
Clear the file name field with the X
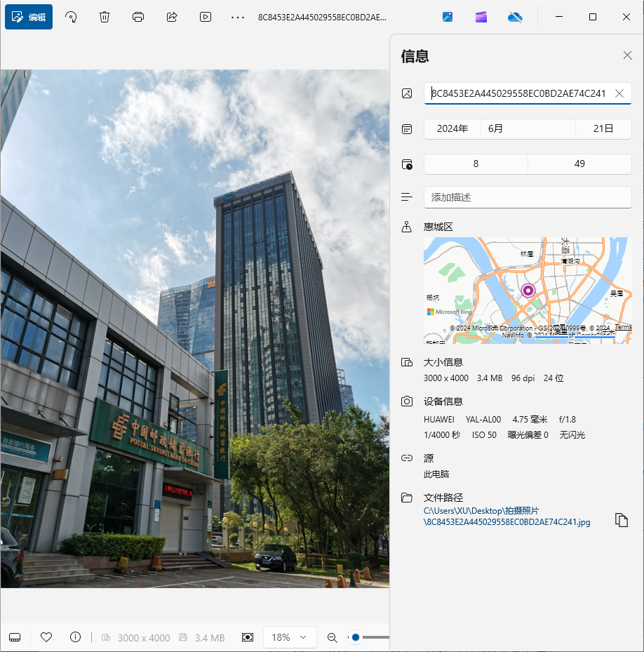pyautogui.click(x=619, y=93)
